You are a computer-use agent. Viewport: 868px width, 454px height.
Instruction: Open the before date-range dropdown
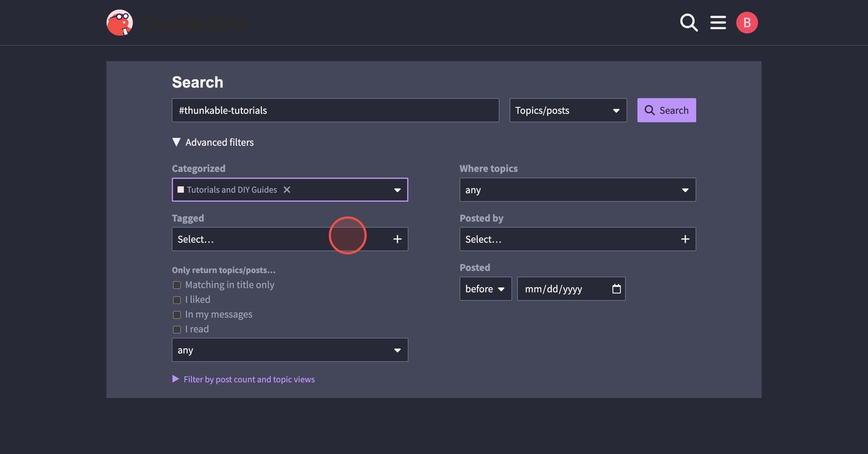click(485, 289)
